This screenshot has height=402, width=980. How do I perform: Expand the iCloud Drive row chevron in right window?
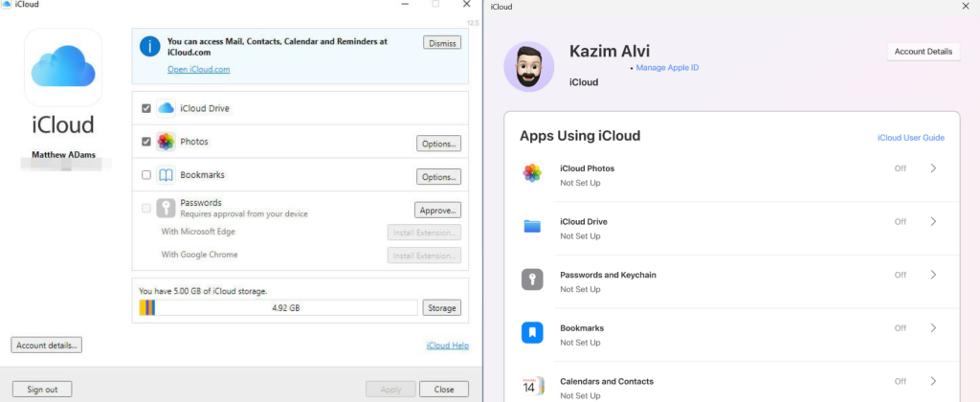click(x=933, y=221)
